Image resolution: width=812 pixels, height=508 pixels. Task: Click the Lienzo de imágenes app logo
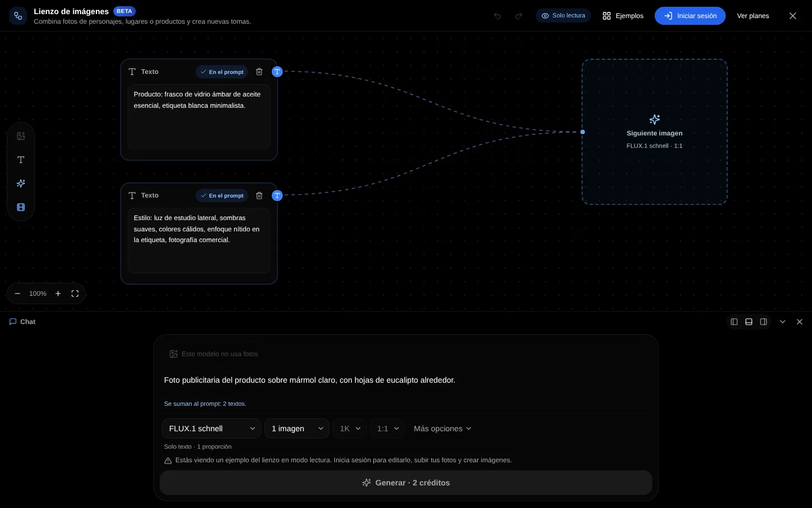(x=18, y=16)
